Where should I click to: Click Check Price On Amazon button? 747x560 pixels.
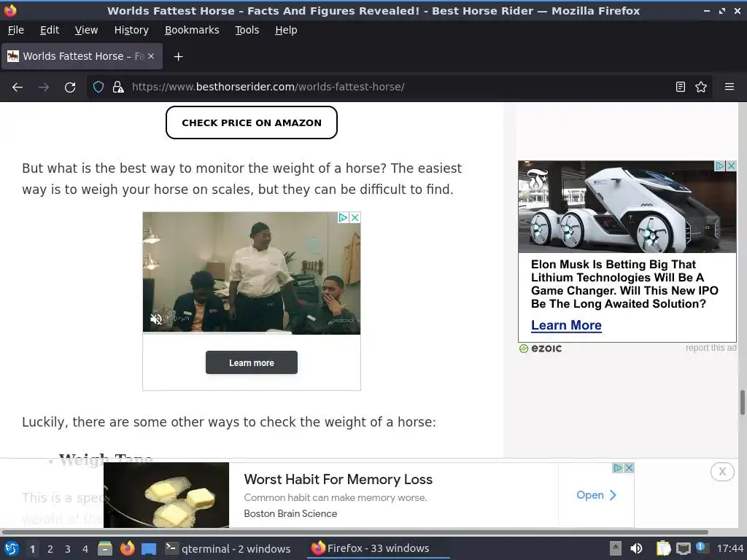tap(252, 122)
